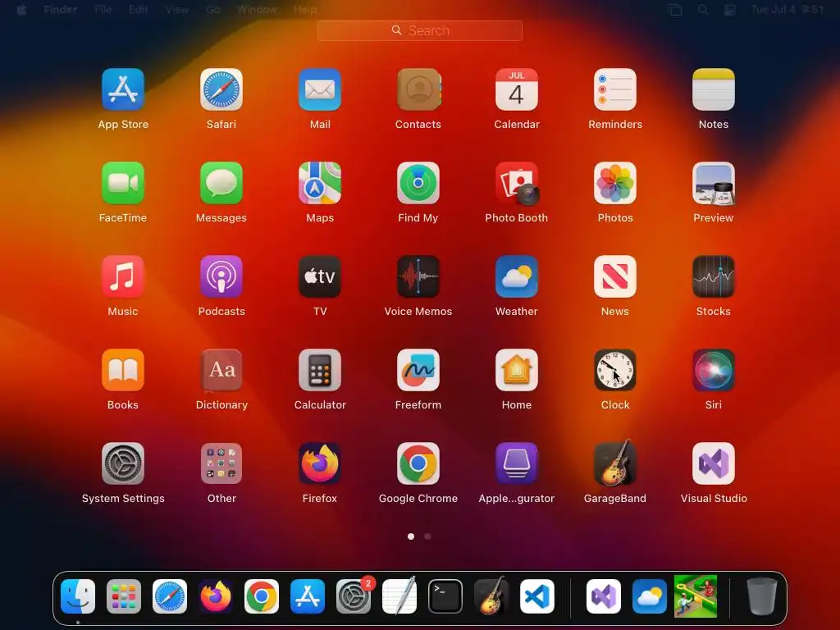Open Google Chrome from Launchpad grid

point(418,463)
